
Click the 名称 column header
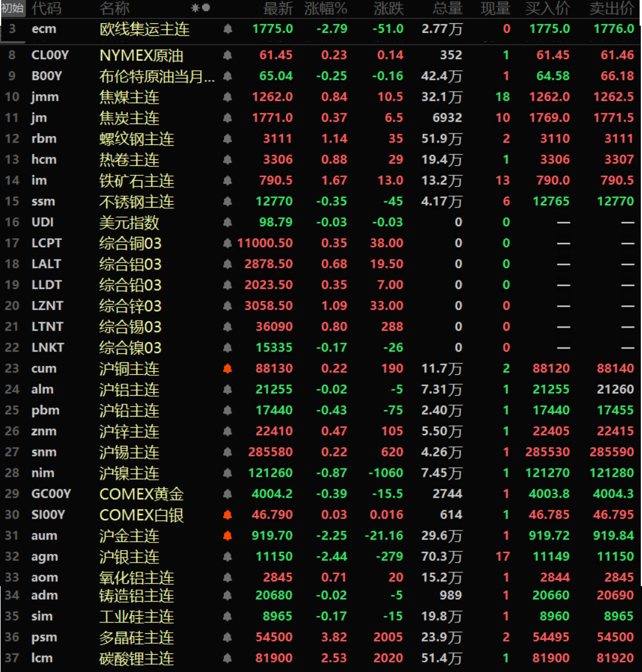coord(114,8)
